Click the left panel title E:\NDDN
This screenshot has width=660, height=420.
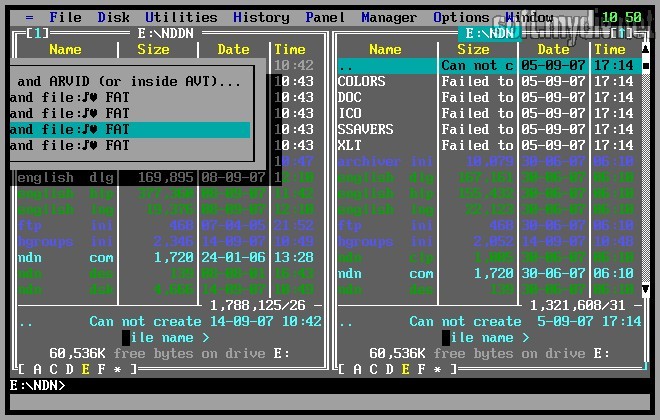coord(165,33)
